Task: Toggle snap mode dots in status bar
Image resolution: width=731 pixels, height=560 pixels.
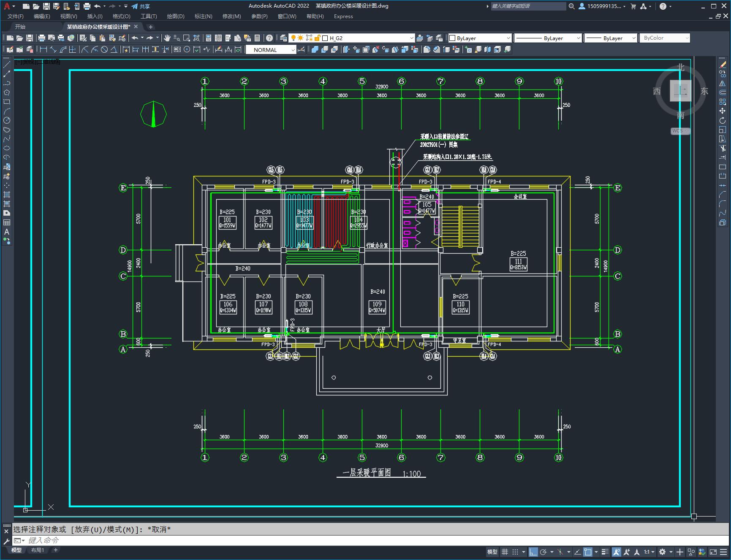Action: pos(515,552)
